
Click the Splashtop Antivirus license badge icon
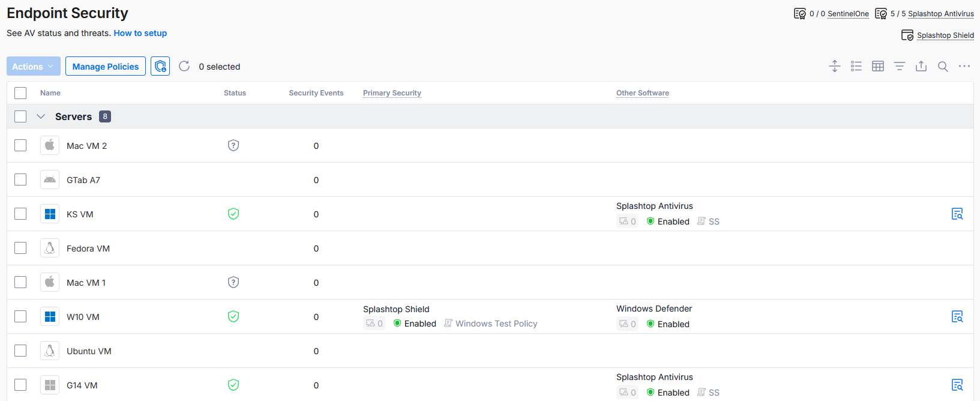click(x=881, y=14)
